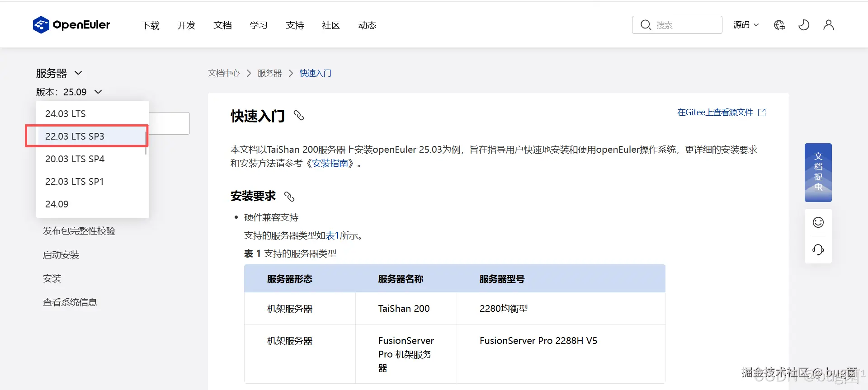Click the FusionServer Pro 机架服务器 cell
Viewport: 868px width, 390px height.
point(406,354)
